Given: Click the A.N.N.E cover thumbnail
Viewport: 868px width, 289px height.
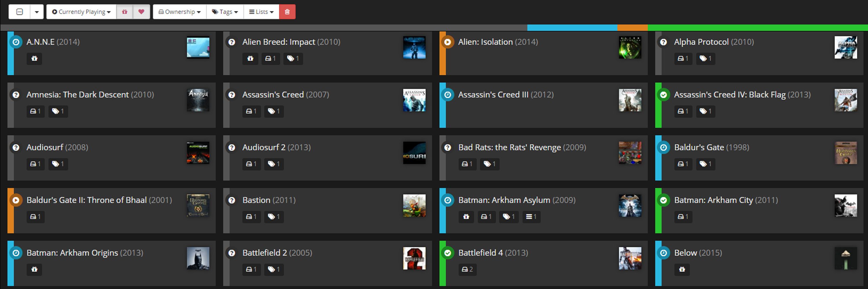Looking at the screenshot, I should (x=198, y=48).
